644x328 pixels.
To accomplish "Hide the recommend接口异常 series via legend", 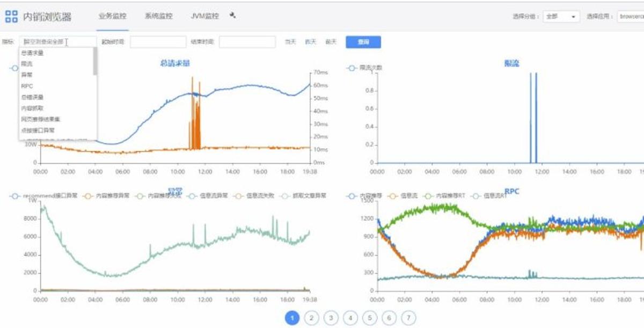I will 16,196.
